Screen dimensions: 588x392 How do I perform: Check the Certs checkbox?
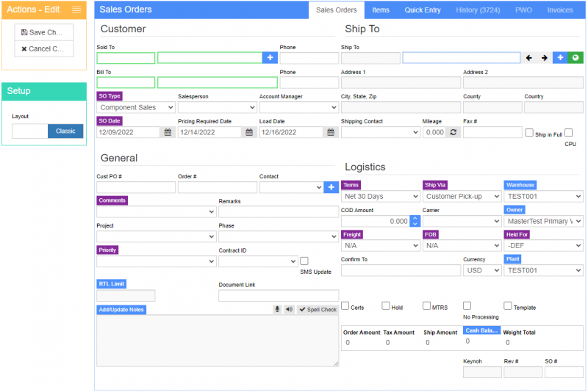[x=345, y=305]
